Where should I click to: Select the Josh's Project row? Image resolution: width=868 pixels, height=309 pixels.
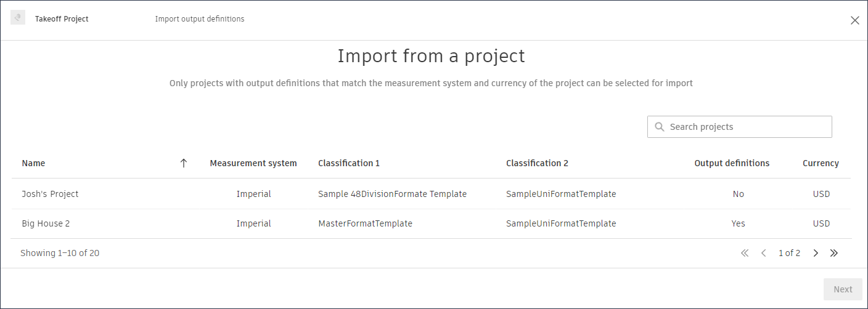(x=50, y=194)
